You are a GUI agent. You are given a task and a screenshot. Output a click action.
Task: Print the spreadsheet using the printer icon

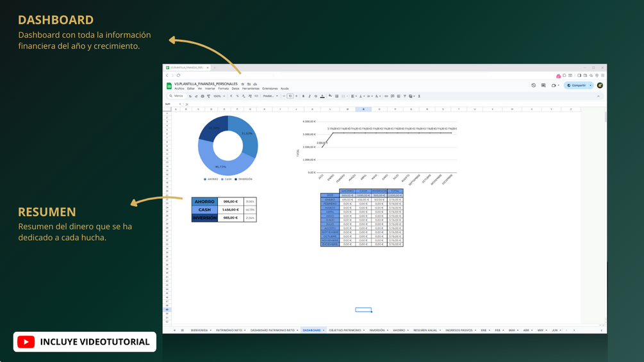202,96
